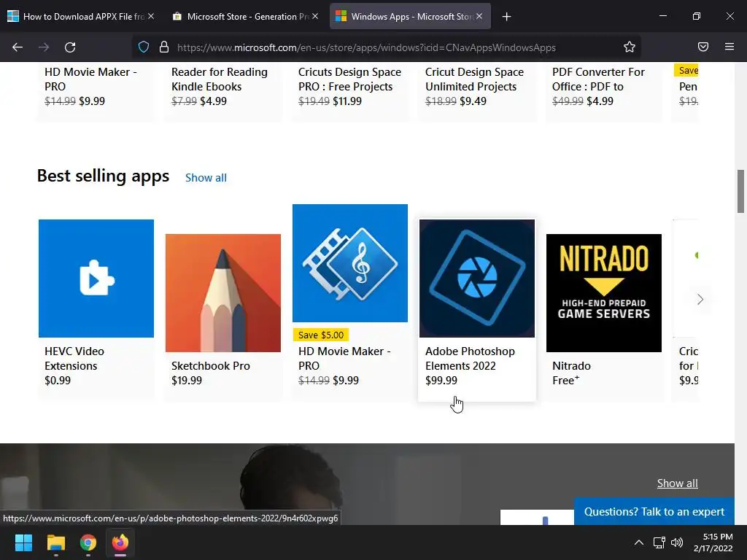Click the browser Back arrow
Image resolution: width=747 pixels, height=560 pixels.
pyautogui.click(x=18, y=47)
